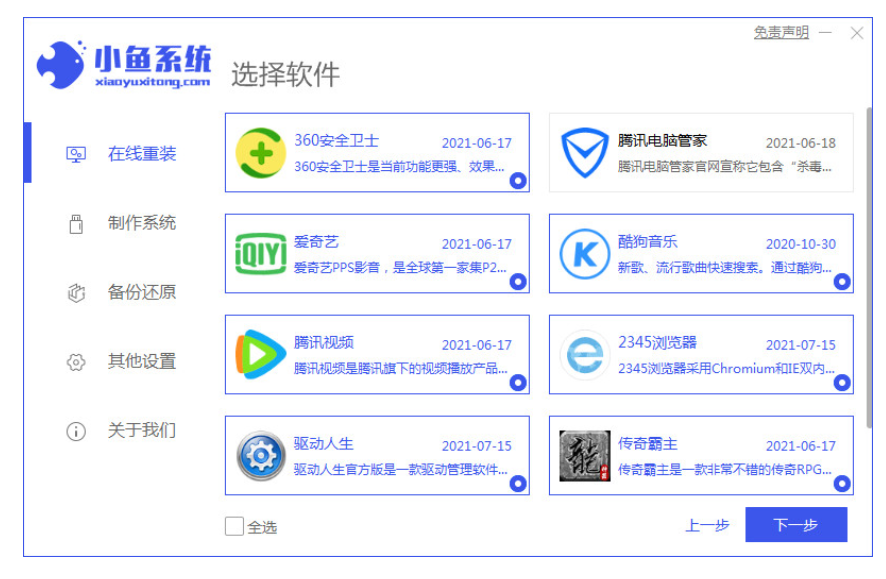This screenshot has height=579, width=886.
Task: Toggle the 全选 select-all checkbox
Action: click(x=235, y=526)
